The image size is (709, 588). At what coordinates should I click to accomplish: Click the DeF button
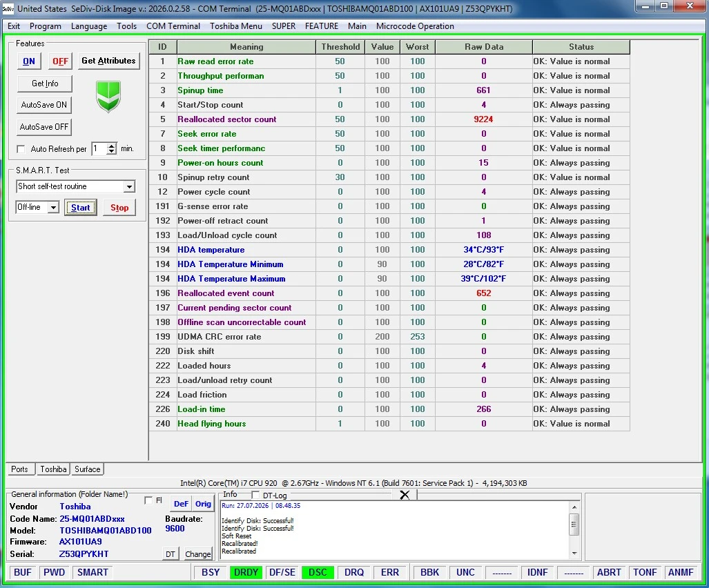181,504
